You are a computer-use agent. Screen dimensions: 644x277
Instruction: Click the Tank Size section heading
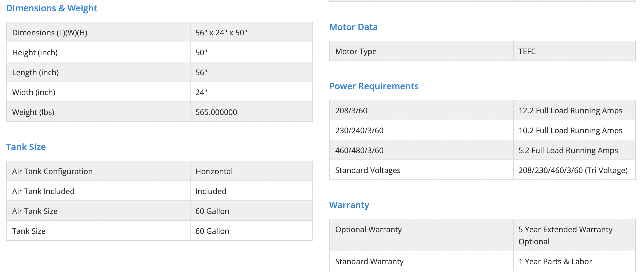coord(26,147)
